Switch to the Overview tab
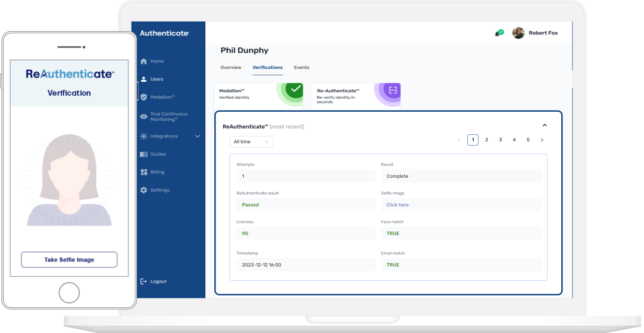The width and height of the screenshot is (644, 333). click(231, 68)
